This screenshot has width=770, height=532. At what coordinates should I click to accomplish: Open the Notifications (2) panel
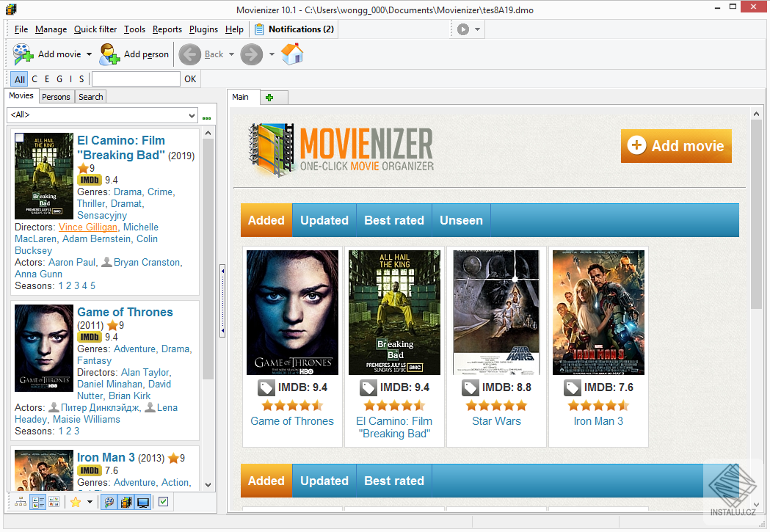tap(294, 29)
